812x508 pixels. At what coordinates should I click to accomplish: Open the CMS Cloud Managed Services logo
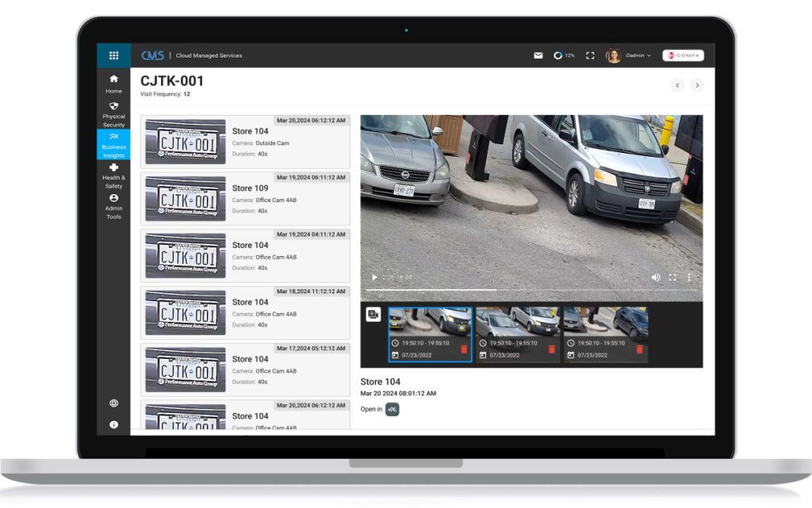click(153, 55)
